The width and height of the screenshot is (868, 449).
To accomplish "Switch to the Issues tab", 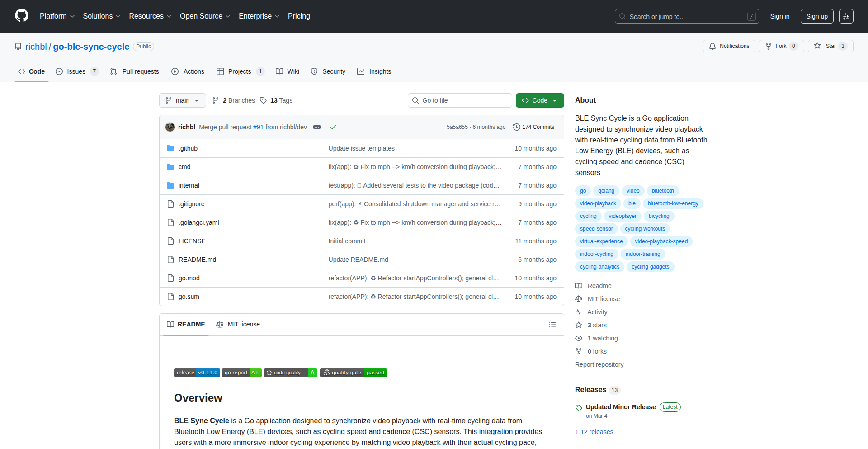I will point(77,71).
